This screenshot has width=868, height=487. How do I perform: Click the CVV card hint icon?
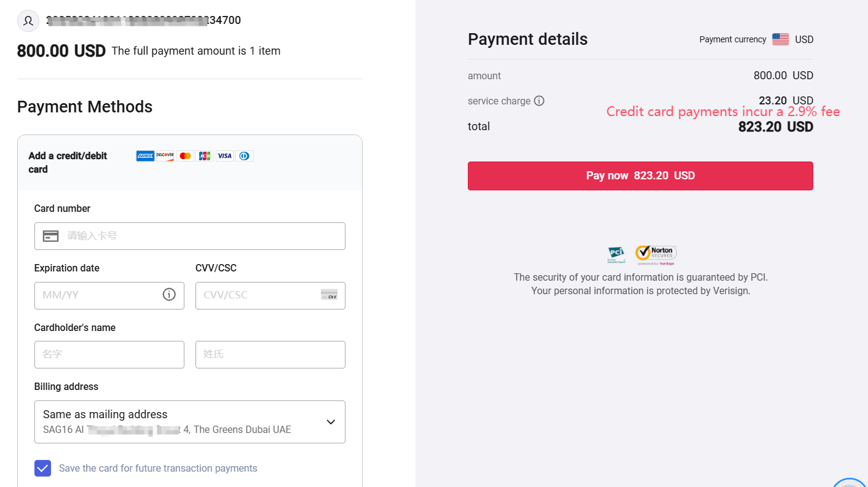coord(329,295)
